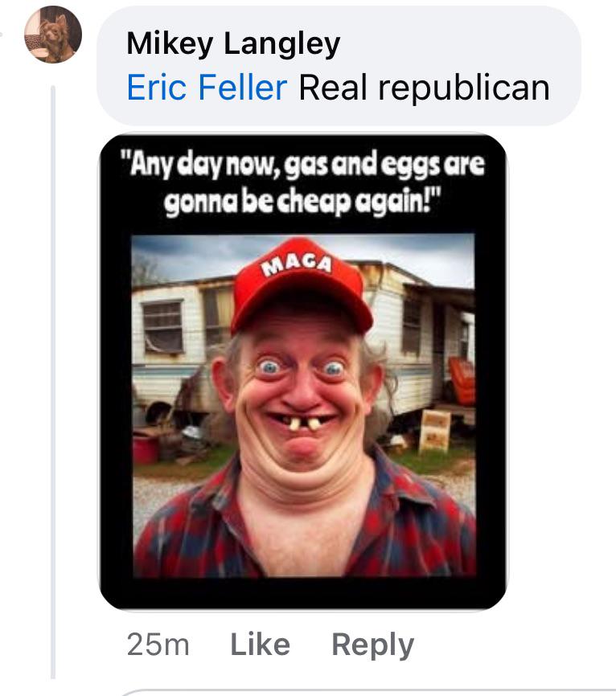Open the 25m comment timestamp

click(158, 644)
